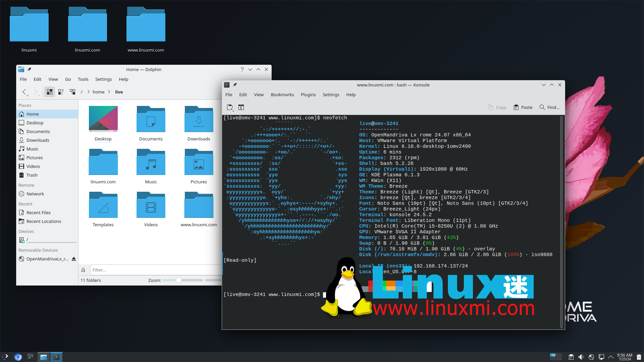
Task: Open the Dolphin title bar help button
Action: pyautogui.click(x=242, y=69)
